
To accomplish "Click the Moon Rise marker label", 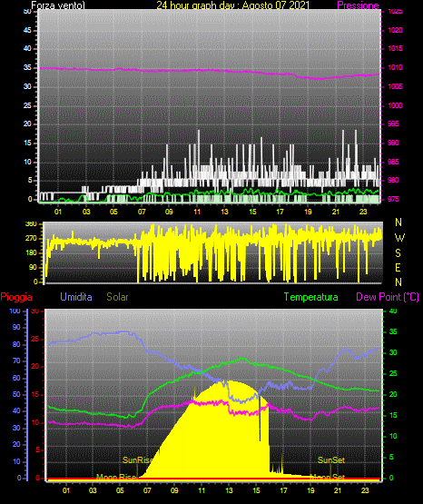I will click(x=116, y=477).
